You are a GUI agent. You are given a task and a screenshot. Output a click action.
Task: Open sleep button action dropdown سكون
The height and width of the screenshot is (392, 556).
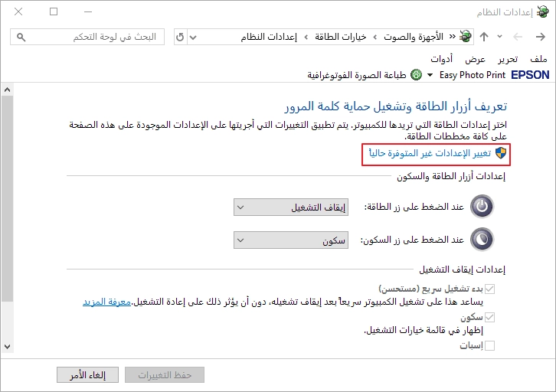click(291, 240)
